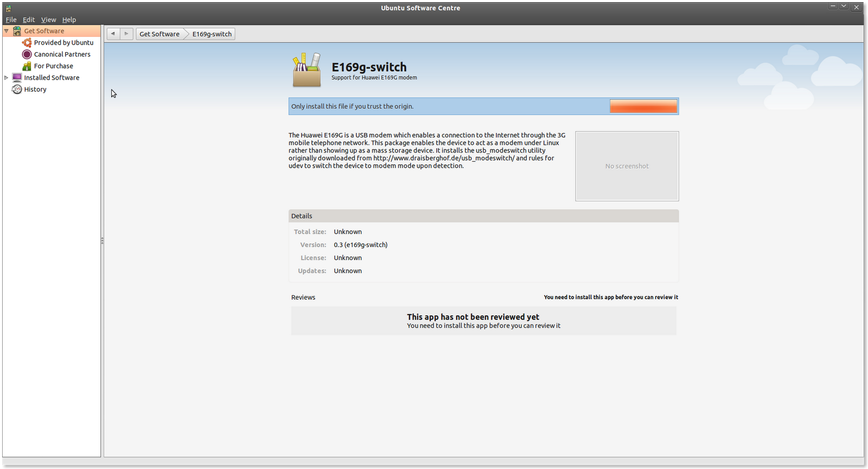Screen dimensions: 868x469
Task: Minimize the Ubuntu Software Centre window
Action: point(833,7)
